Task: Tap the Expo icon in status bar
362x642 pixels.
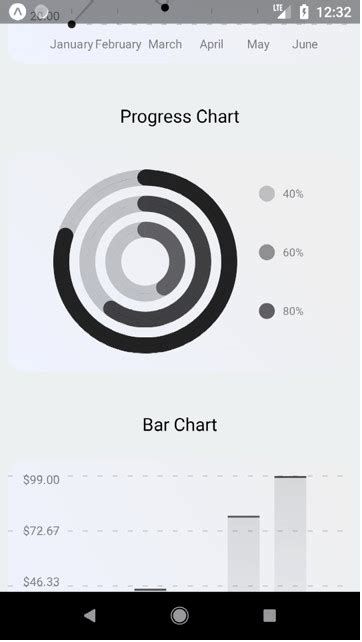Action: pyautogui.click(x=17, y=12)
